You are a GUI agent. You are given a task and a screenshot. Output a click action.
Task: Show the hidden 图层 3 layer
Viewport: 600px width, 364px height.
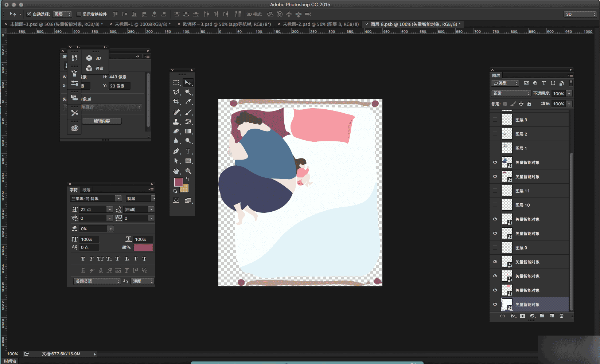[x=495, y=120]
